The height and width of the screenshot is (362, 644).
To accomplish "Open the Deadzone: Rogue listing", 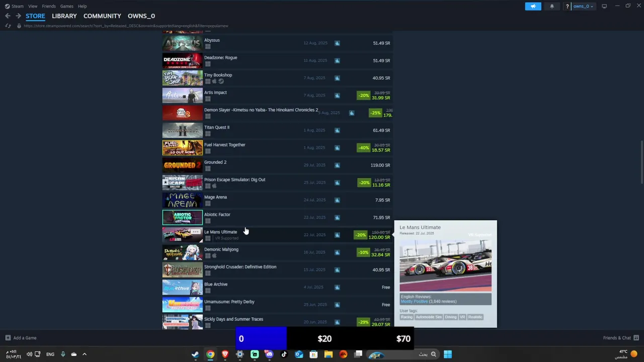I will point(277,60).
